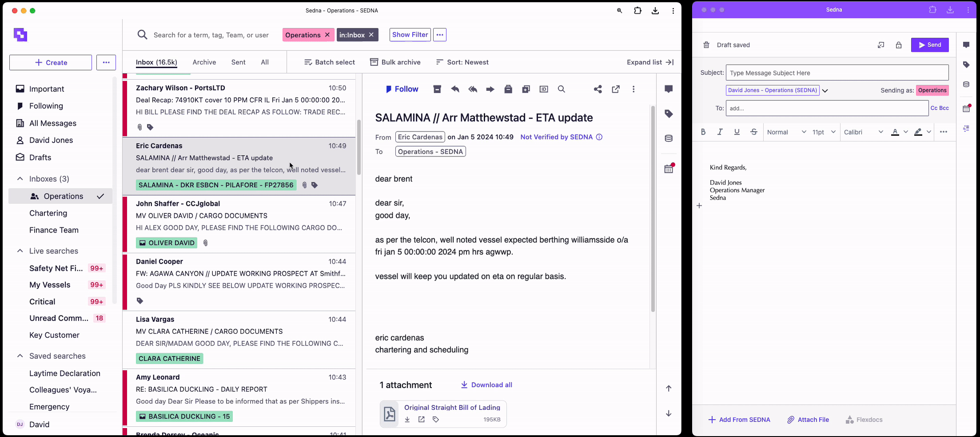Search within the open message
The width and height of the screenshot is (980, 437).
(x=562, y=89)
